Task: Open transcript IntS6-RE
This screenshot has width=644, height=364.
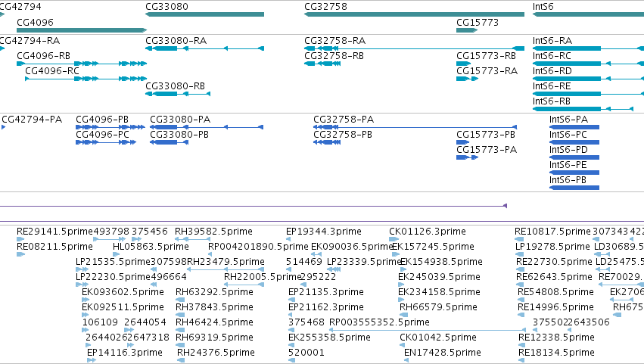Action: (552, 86)
